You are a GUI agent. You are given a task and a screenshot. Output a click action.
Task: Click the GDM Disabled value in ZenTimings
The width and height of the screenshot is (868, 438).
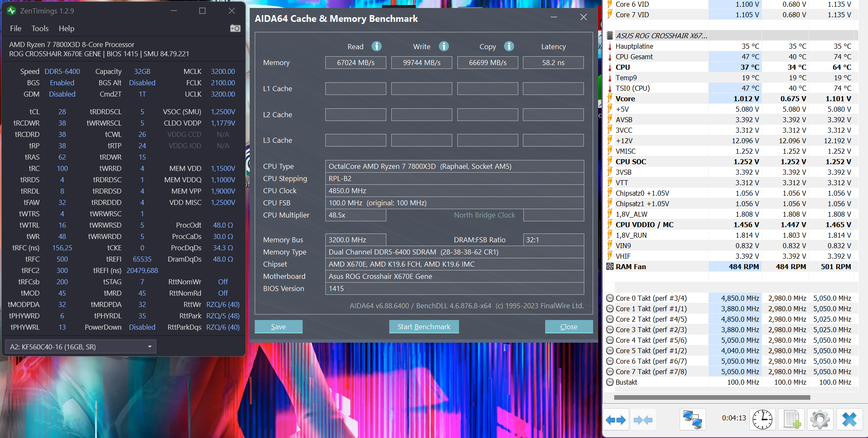[x=62, y=94]
